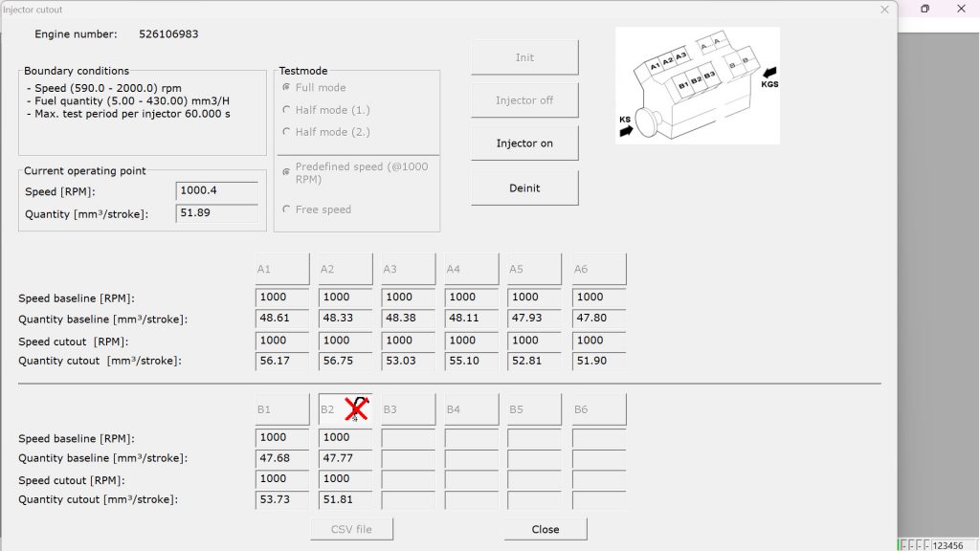
Task: Click A1 quantity baseline value 48.61
Action: click(282, 318)
